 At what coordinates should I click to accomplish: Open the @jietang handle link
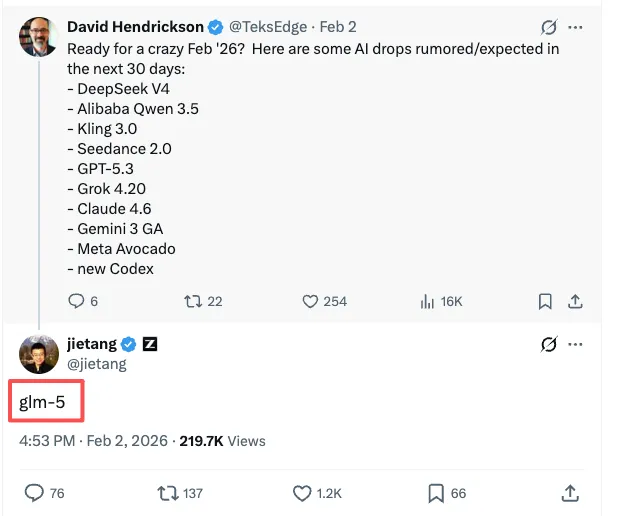coord(97,364)
